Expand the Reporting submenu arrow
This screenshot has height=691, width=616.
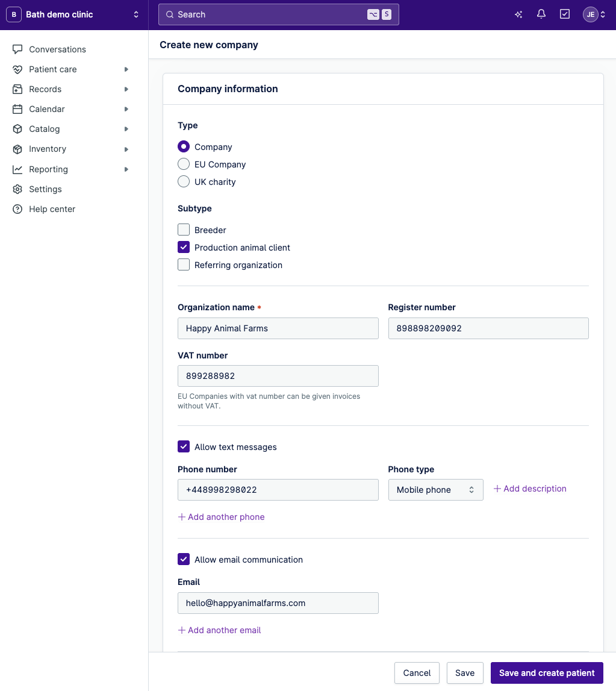point(126,169)
